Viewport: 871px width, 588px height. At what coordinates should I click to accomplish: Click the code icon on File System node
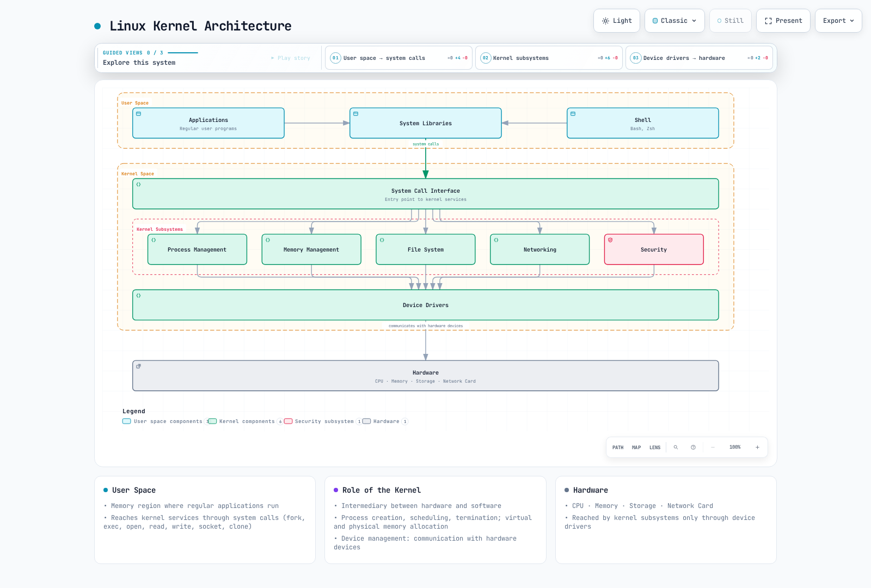[x=382, y=240]
